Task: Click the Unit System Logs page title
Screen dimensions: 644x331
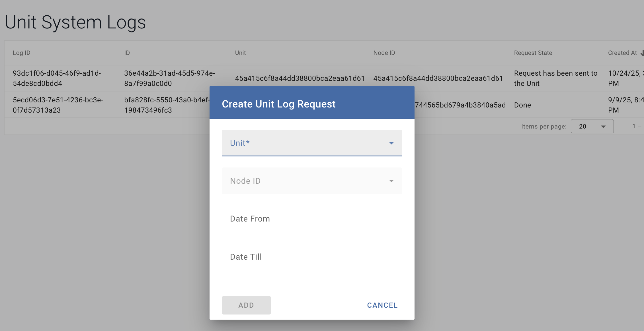Action: pos(75,22)
